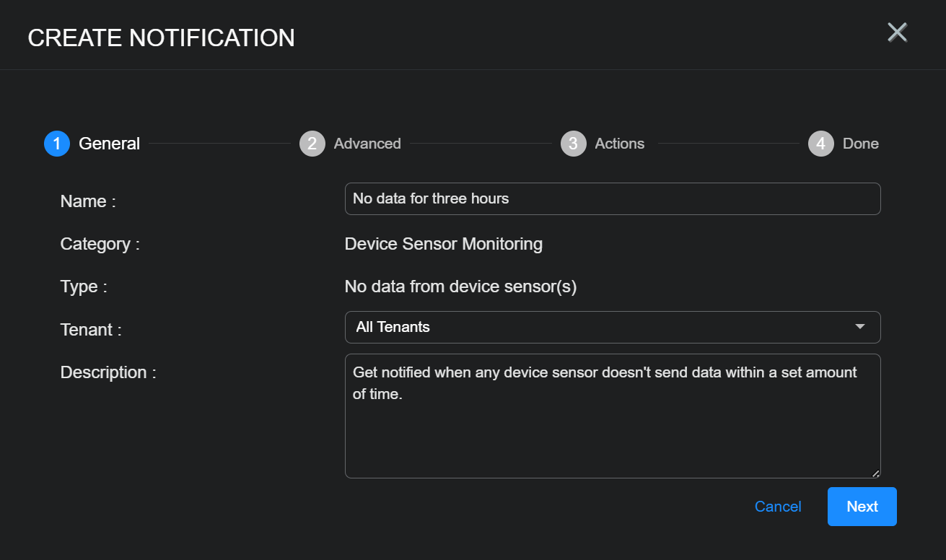
Task: Click the step 2 circle icon
Action: tap(312, 144)
